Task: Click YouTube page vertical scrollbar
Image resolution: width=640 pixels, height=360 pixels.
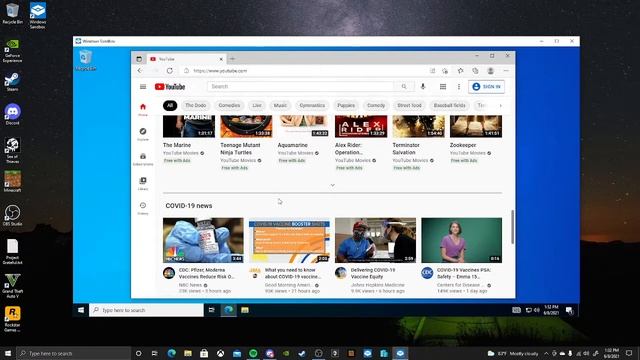Action: tap(512, 227)
